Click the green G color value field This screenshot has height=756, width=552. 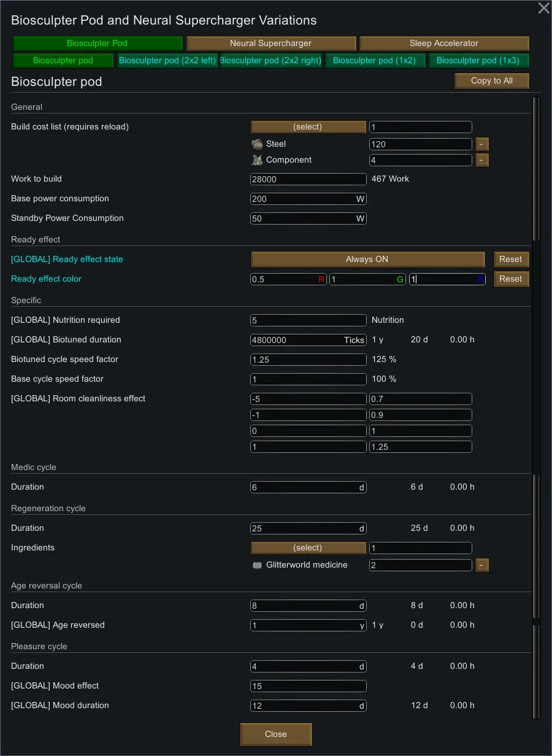point(367,279)
